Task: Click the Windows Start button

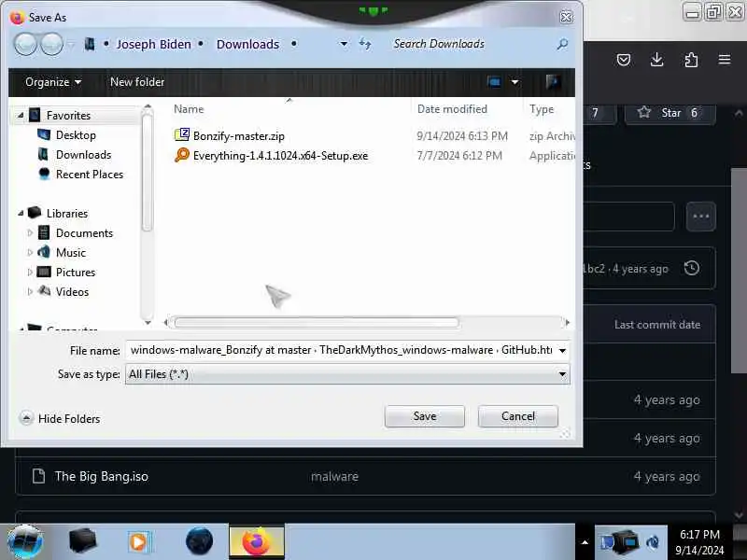Action: pos(25,542)
